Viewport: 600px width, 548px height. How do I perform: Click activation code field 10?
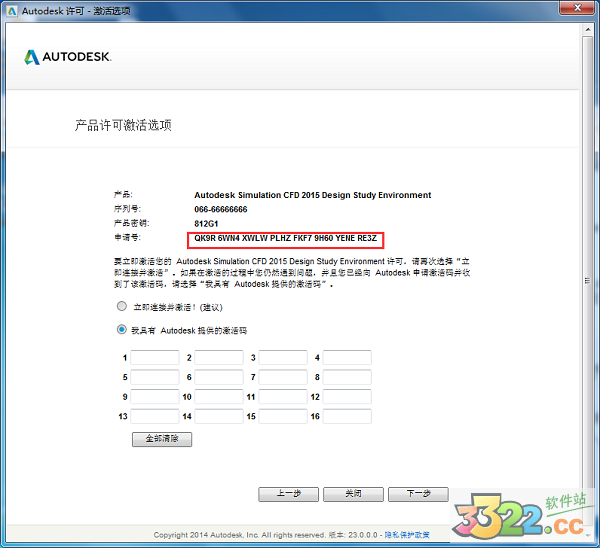219,396
